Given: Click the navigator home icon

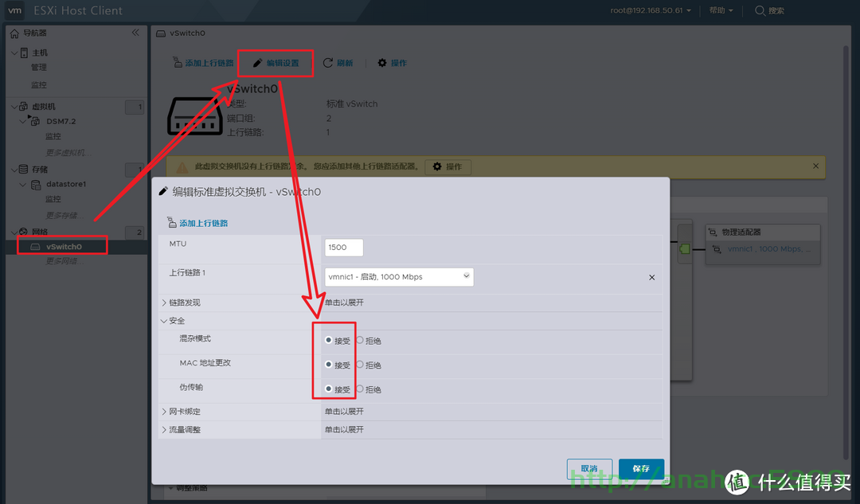Looking at the screenshot, I should pyautogui.click(x=15, y=33).
